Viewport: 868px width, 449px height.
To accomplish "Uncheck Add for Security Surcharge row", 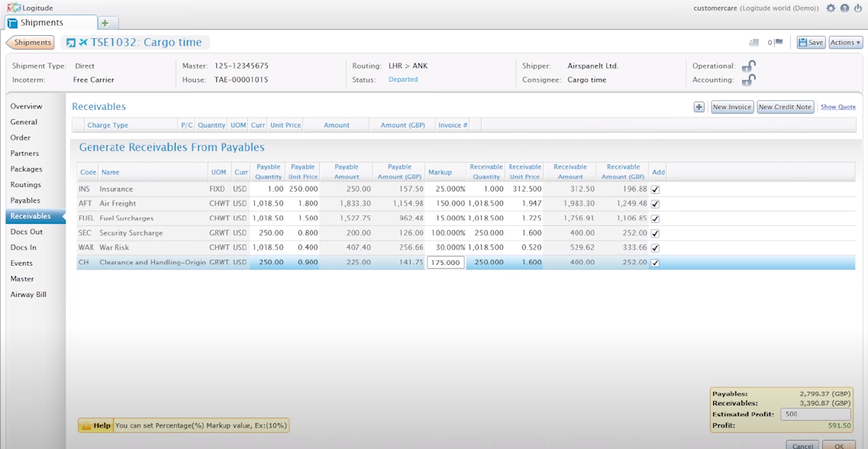I will tap(656, 233).
